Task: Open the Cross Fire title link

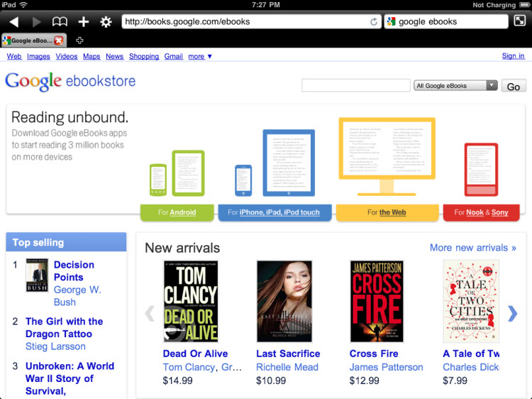Action: (x=374, y=354)
